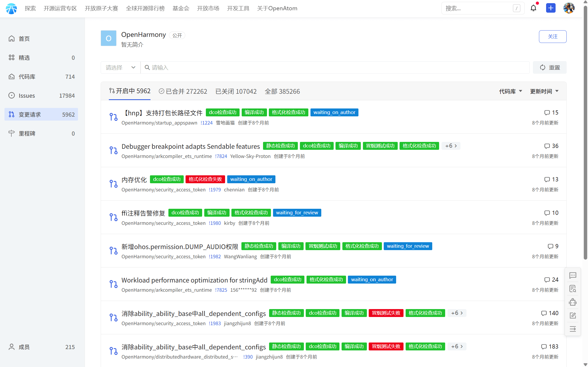
Task: Open the notifications bell
Action: tap(533, 8)
